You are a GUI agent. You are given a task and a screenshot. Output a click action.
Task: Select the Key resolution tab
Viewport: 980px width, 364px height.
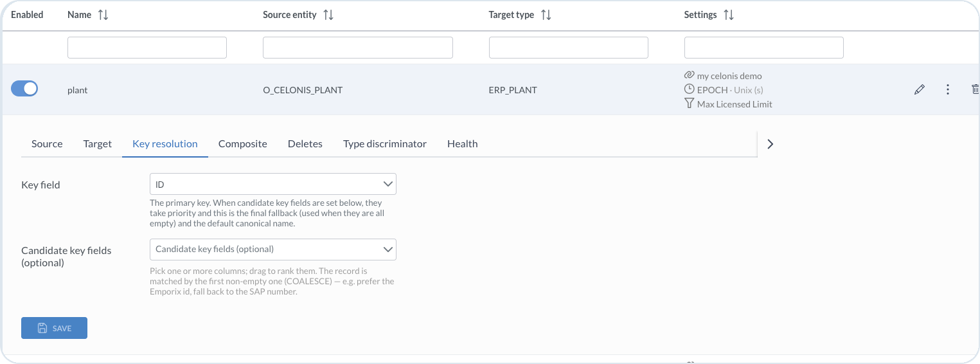pos(165,144)
